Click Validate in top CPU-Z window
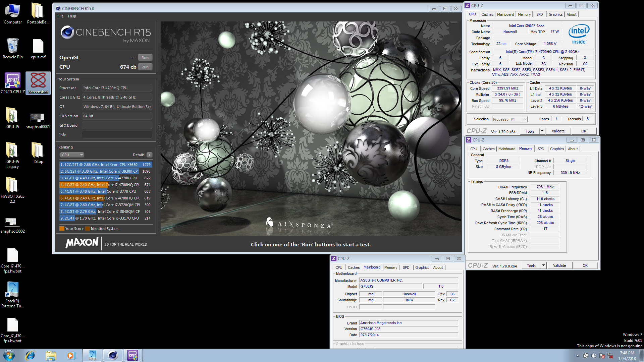 click(558, 131)
